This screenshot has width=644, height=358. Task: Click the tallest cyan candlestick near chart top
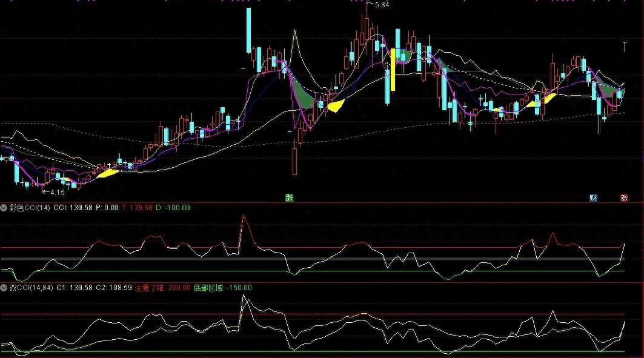tap(248, 30)
